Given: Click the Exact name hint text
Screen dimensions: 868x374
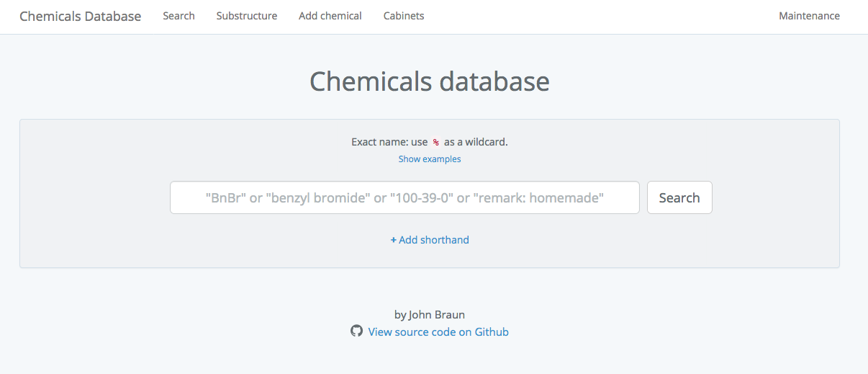Looking at the screenshot, I should [389, 142].
